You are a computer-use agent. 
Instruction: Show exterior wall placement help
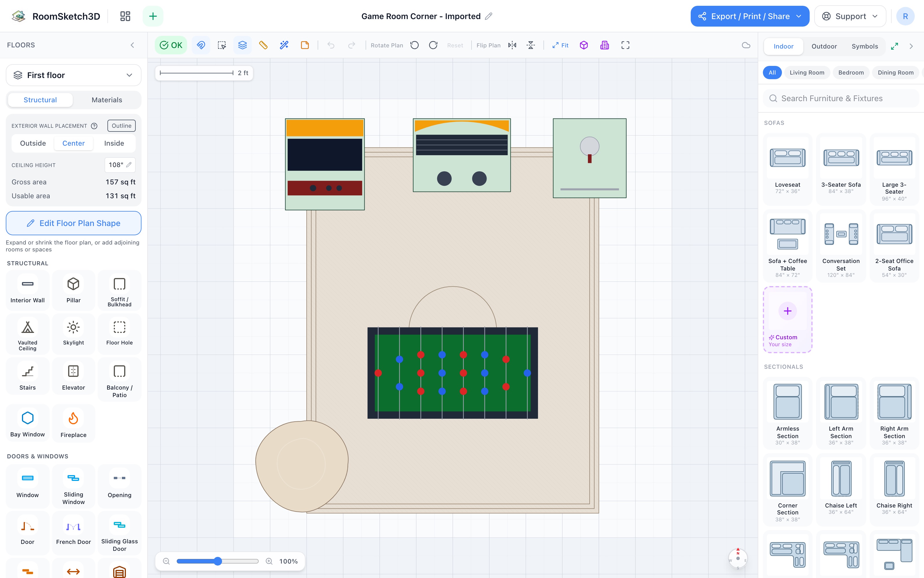click(94, 126)
